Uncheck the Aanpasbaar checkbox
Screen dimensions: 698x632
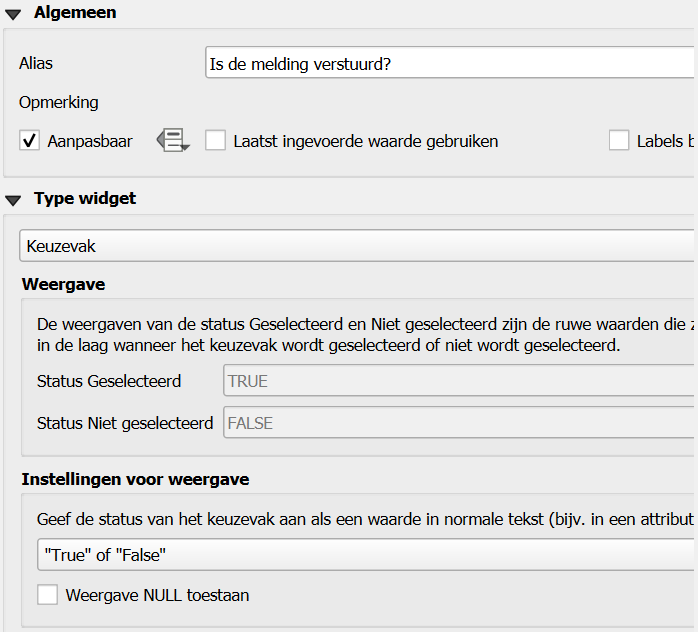30,141
